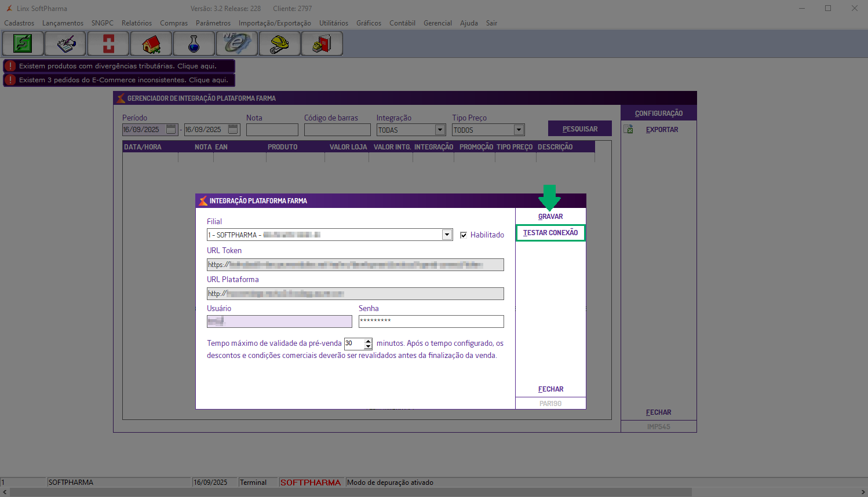Close the Integração Plataforma Farma dialog with FECHAR

[x=550, y=389]
